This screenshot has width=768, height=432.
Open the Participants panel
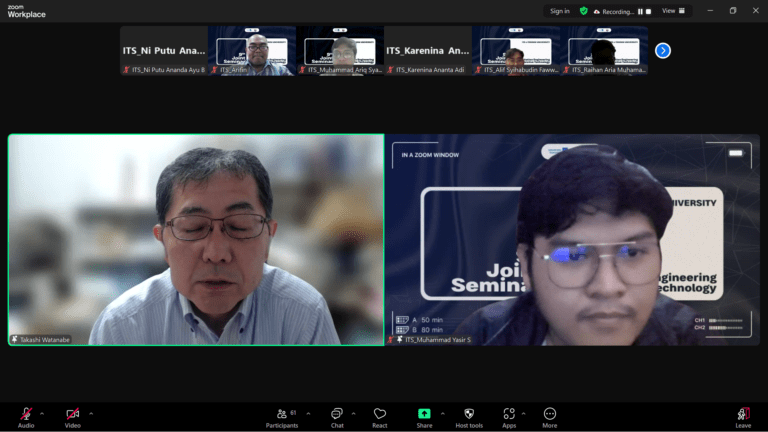[x=284, y=414]
